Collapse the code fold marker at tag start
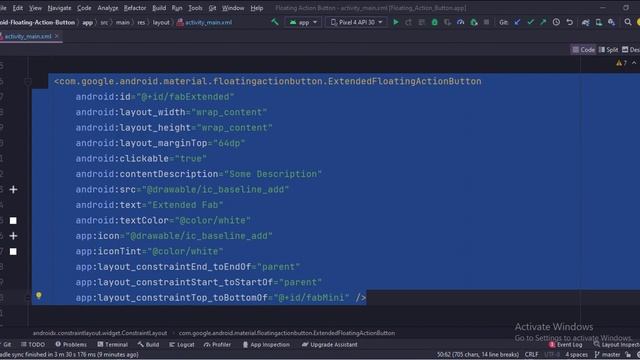The image size is (640, 360). pyautogui.click(x=28, y=82)
